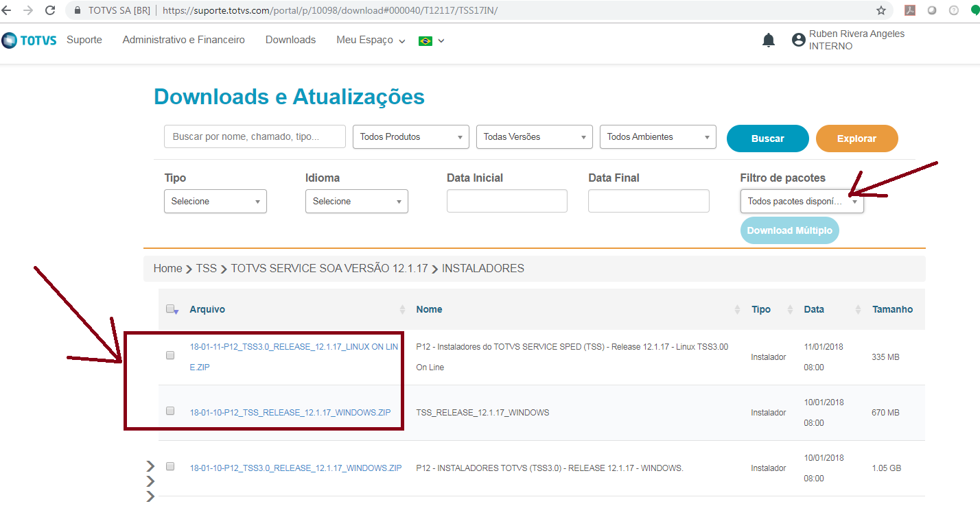Click the TOTVS logo
The width and height of the screenshot is (980, 506).
[x=30, y=40]
